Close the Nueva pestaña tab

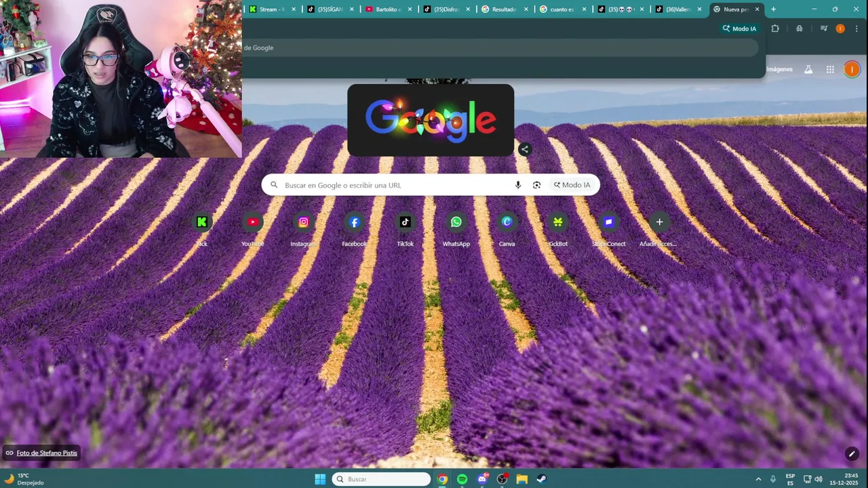(757, 9)
